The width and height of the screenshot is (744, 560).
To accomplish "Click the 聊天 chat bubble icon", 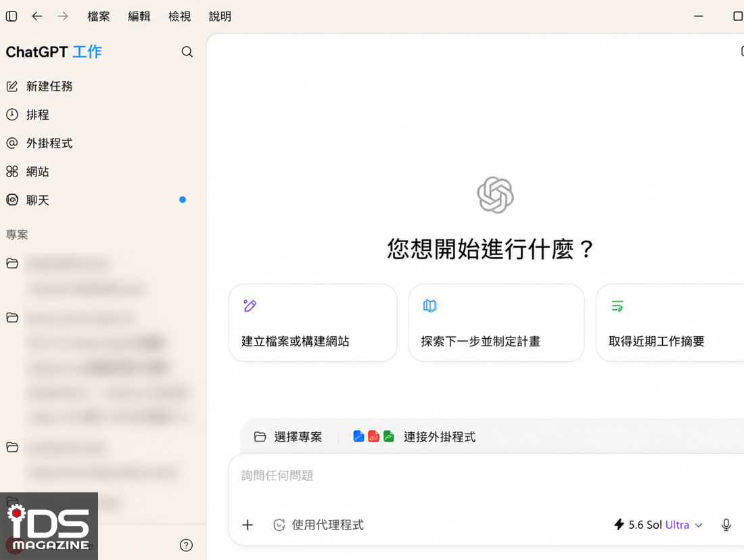I will point(12,200).
